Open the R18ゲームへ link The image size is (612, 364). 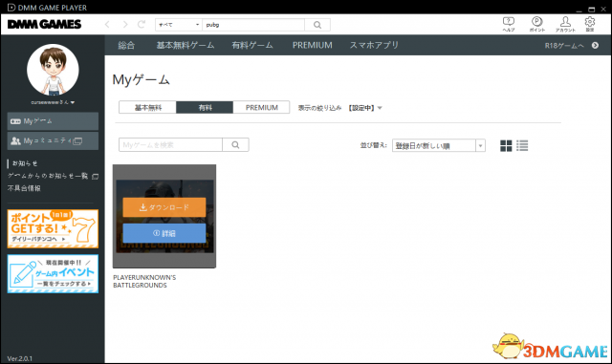(x=564, y=46)
